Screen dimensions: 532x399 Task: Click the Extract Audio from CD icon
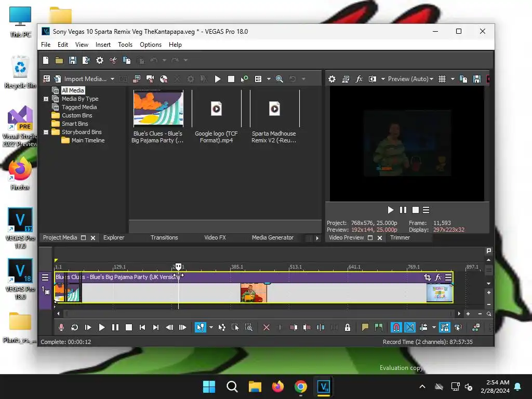pyautogui.click(x=164, y=79)
